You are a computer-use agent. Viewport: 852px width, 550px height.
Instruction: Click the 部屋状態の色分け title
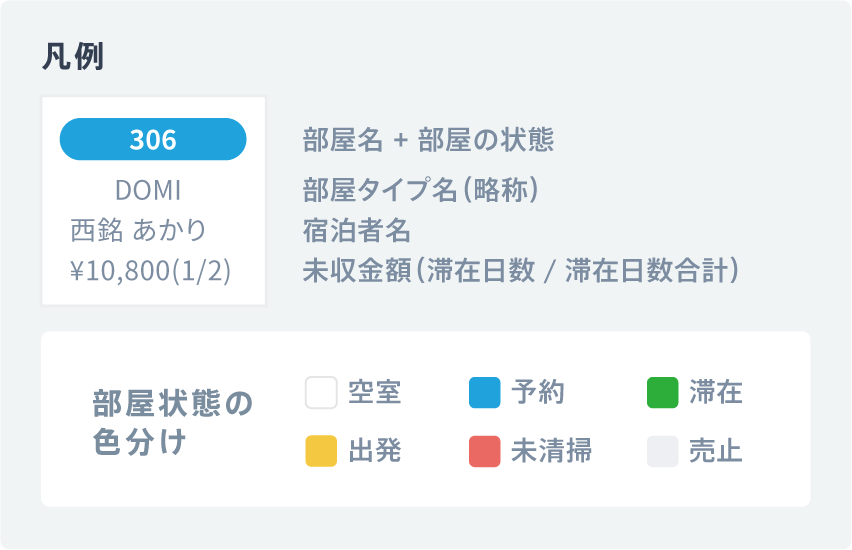172,422
